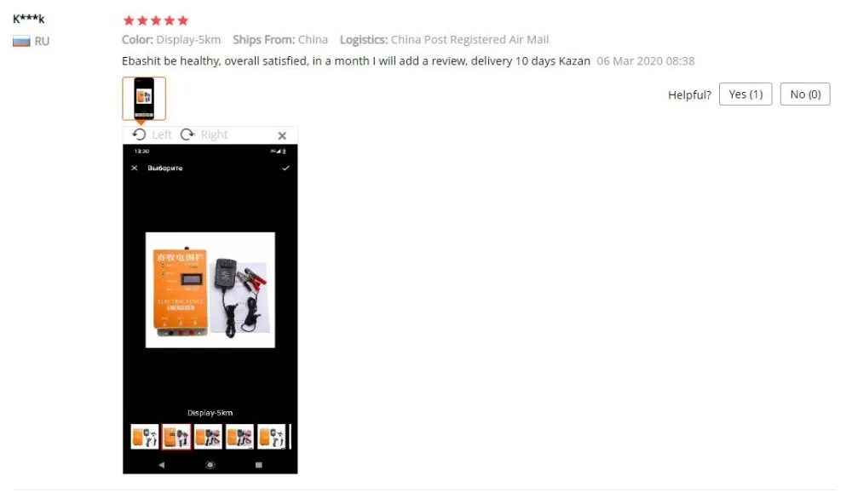The image size is (852, 504).
Task: Close the enlarged review image viewer
Action: [x=282, y=135]
